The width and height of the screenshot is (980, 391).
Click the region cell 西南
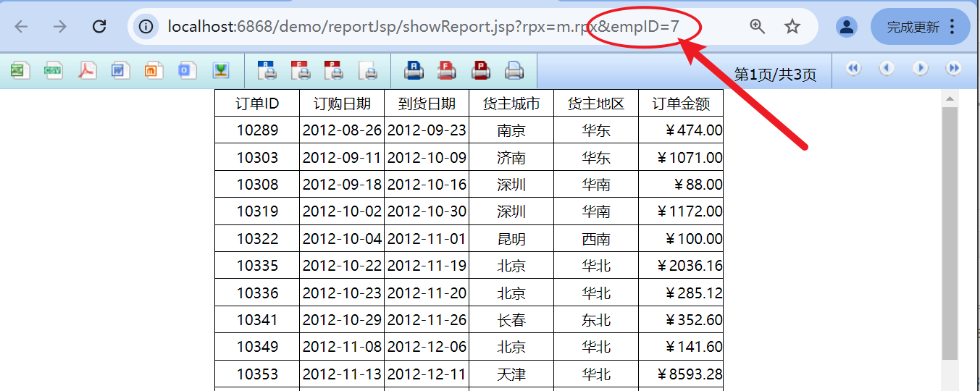pyautogui.click(x=596, y=238)
